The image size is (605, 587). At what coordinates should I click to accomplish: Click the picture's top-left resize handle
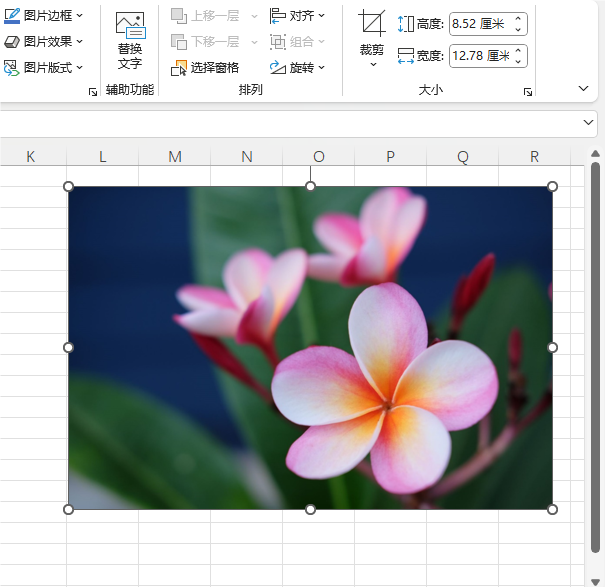click(x=68, y=187)
